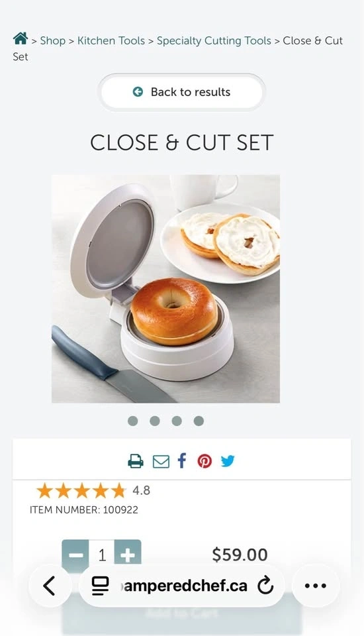
Task: Show second product image dot
Action: pyautogui.click(x=154, y=421)
